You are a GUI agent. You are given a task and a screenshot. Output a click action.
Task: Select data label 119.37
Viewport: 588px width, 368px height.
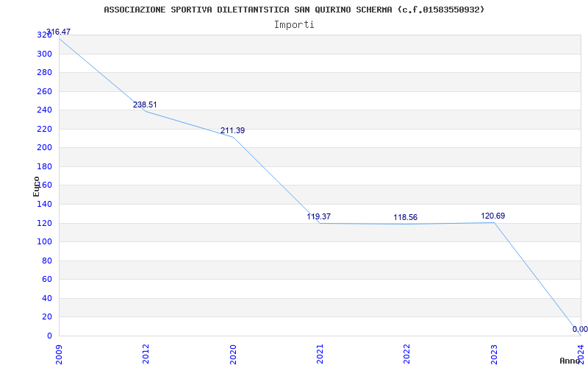[319, 216]
